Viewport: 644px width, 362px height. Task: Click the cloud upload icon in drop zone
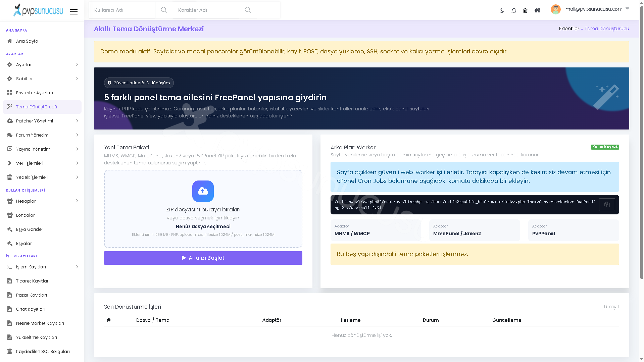pos(203,191)
